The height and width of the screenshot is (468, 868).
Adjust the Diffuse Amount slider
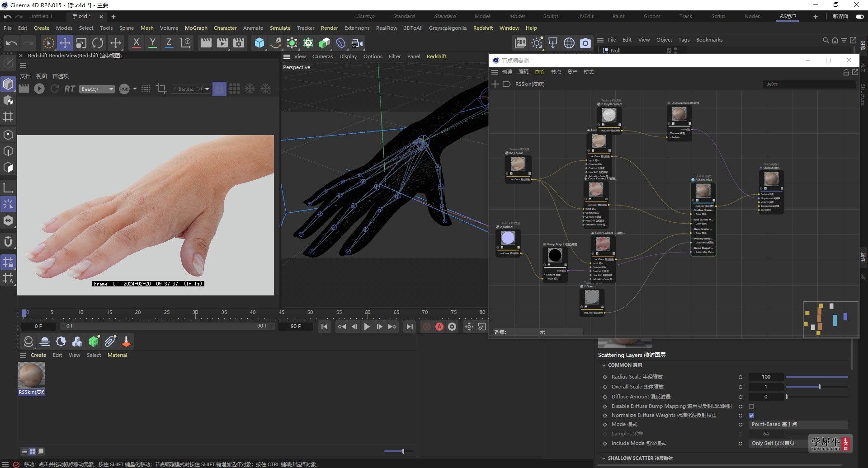(x=817, y=397)
